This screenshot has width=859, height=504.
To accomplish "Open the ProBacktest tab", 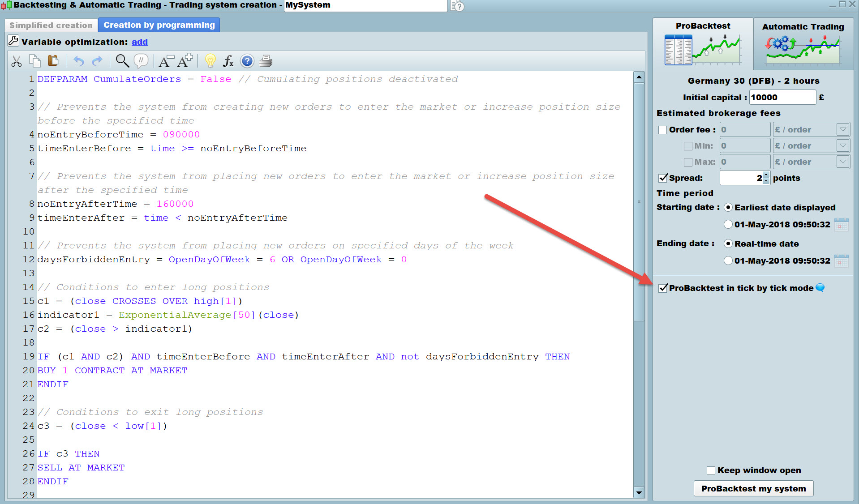I will (703, 43).
